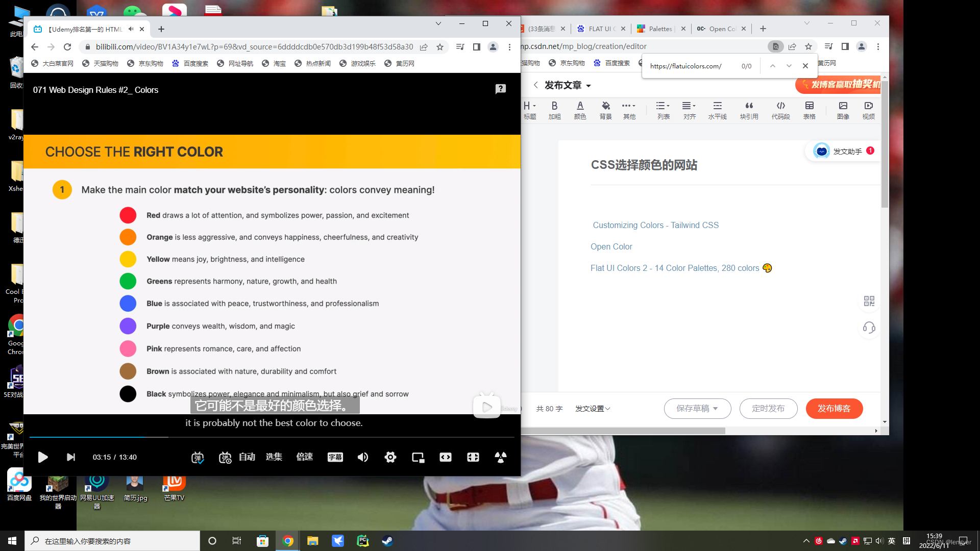Mute the video player volume
Screen dimensions: 980x551
click(x=363, y=457)
